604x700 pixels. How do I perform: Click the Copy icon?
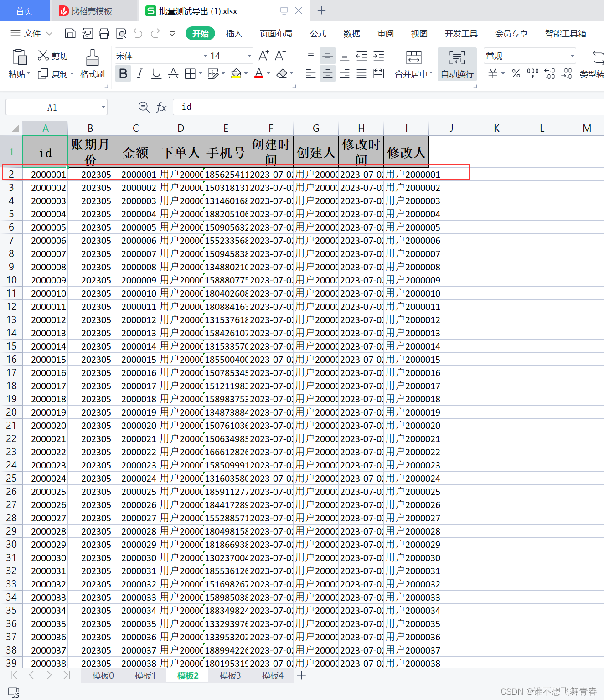[43, 74]
